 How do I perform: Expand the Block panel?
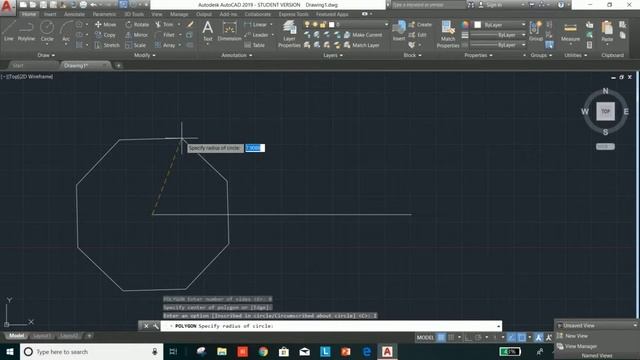click(x=412, y=55)
